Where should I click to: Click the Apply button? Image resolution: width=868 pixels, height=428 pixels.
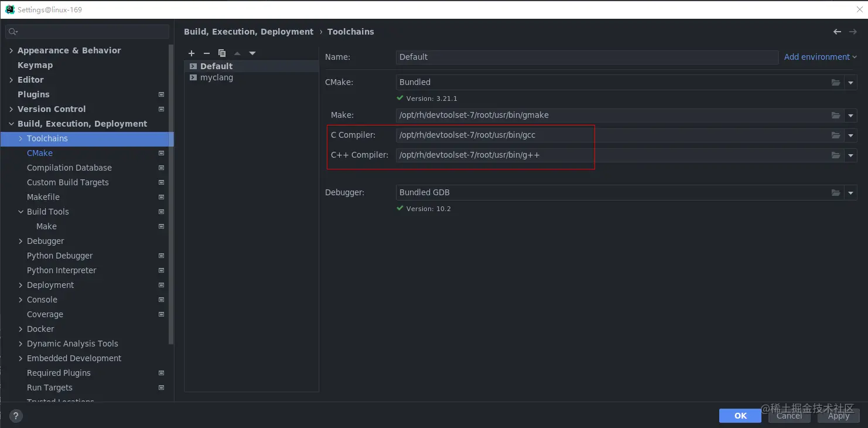tap(838, 416)
